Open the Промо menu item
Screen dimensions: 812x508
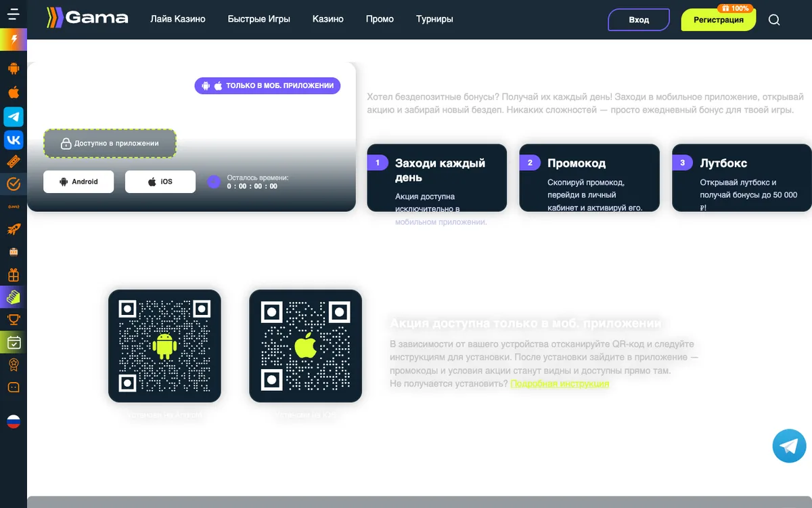coord(380,19)
